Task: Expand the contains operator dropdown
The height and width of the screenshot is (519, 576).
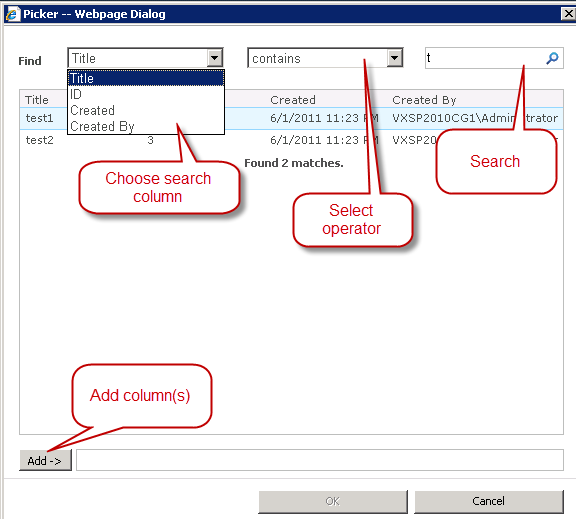Action: pyautogui.click(x=395, y=58)
